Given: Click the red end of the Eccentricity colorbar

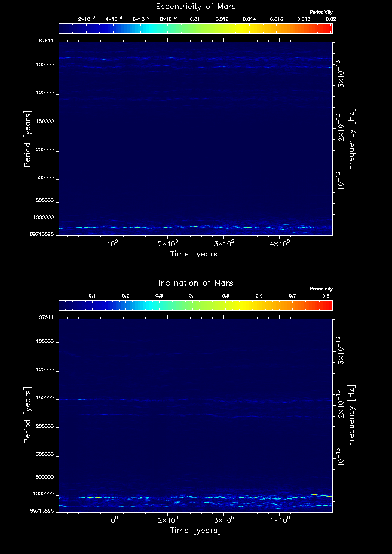Looking at the screenshot, I should tap(329, 29).
